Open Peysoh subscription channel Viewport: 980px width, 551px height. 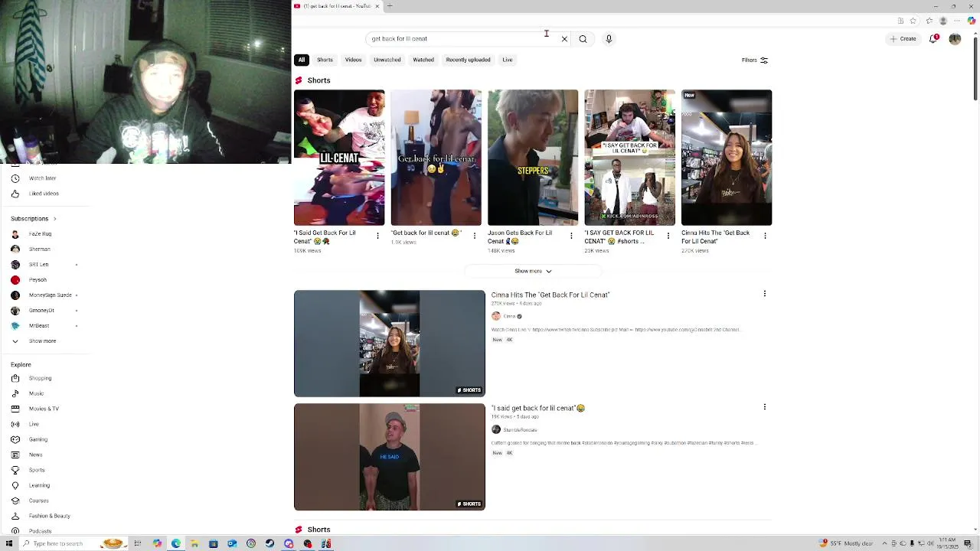38,280
